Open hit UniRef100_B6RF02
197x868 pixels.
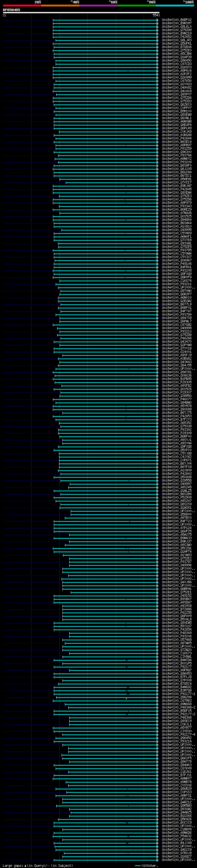pos(176,20)
